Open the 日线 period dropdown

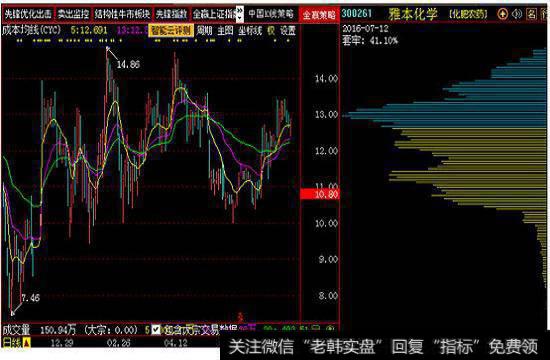click(x=16, y=342)
